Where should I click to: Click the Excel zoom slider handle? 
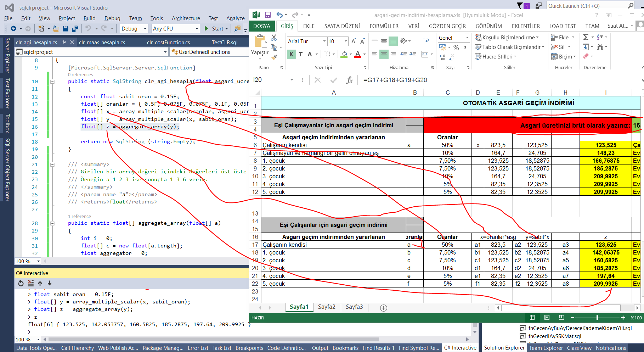597,318
